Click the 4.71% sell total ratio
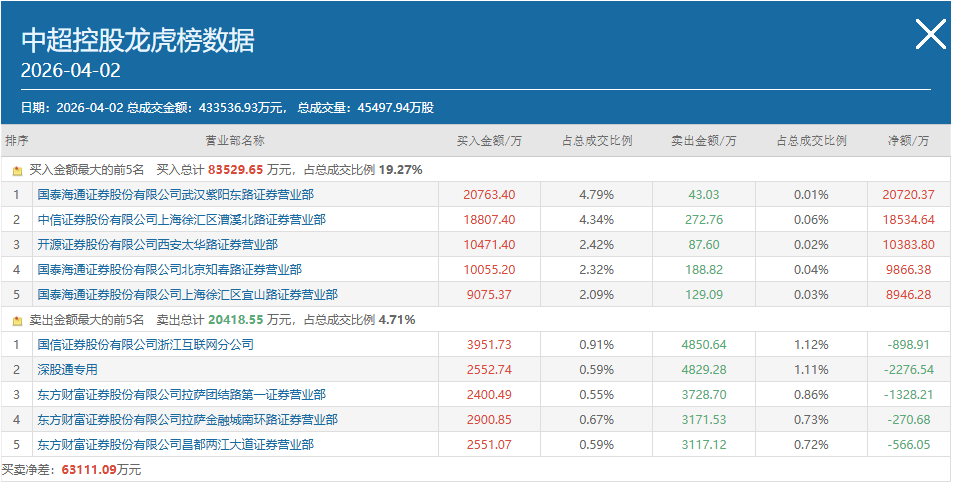 pyautogui.click(x=397, y=320)
